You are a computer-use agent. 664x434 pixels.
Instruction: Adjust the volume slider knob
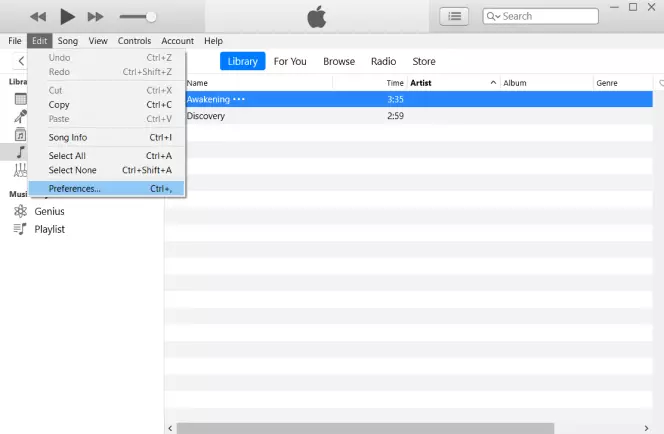(151, 17)
